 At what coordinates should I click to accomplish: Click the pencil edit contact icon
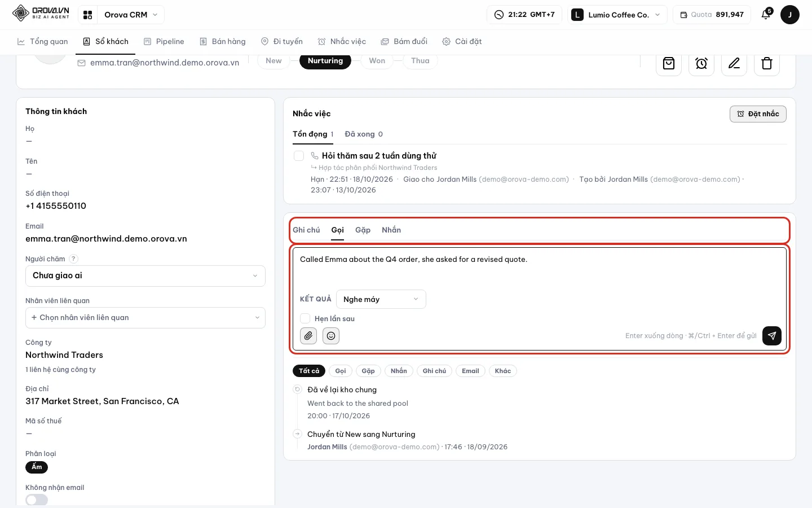734,63
